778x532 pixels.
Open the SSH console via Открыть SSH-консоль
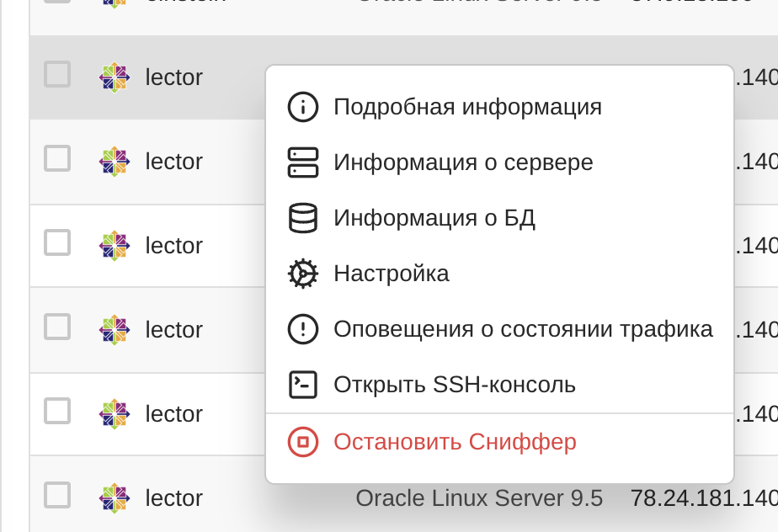(x=455, y=384)
